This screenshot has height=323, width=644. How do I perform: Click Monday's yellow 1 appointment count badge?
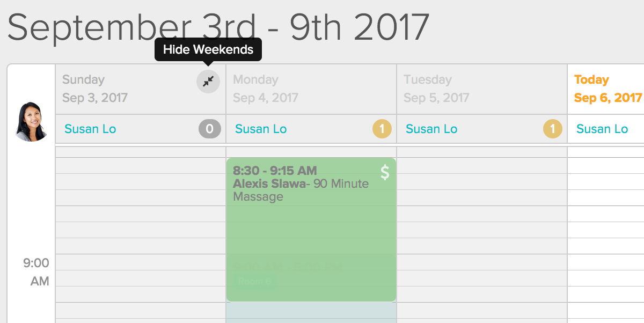(x=382, y=129)
